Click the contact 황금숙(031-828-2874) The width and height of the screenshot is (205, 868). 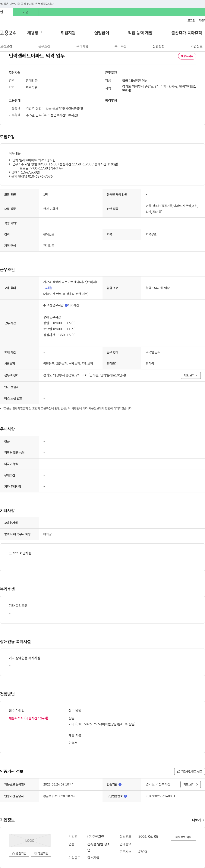(x=59, y=796)
